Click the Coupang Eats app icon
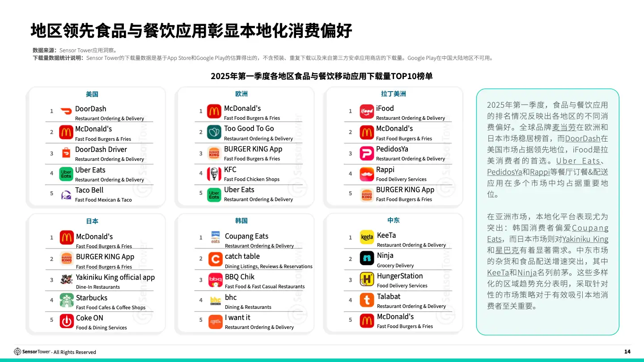This screenshot has height=362, width=644. pos(216,237)
